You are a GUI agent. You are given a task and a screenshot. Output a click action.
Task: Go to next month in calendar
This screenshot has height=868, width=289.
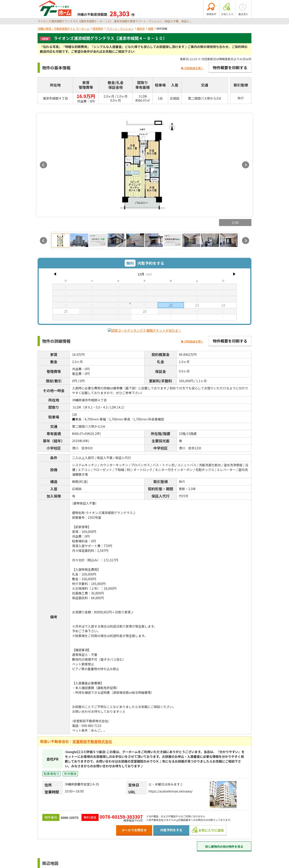tap(234, 274)
